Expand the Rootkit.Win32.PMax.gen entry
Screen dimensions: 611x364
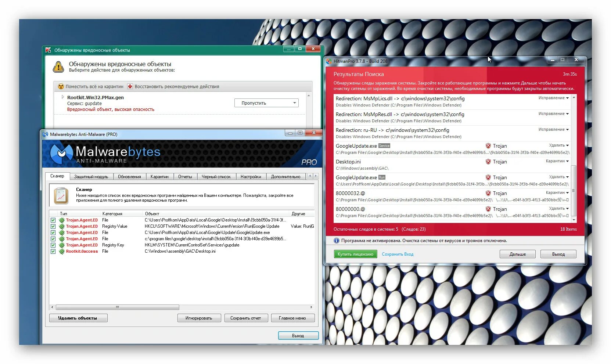[63, 97]
